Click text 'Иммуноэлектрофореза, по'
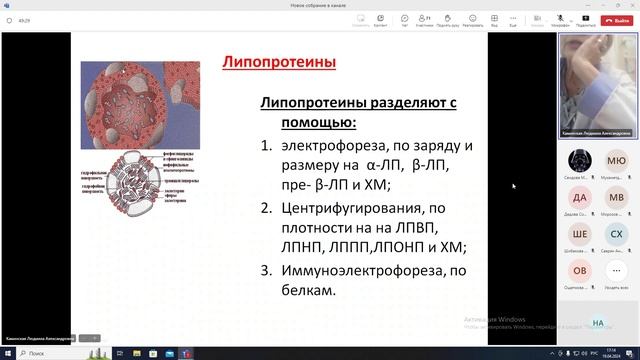The height and width of the screenshot is (360, 640). point(374,271)
